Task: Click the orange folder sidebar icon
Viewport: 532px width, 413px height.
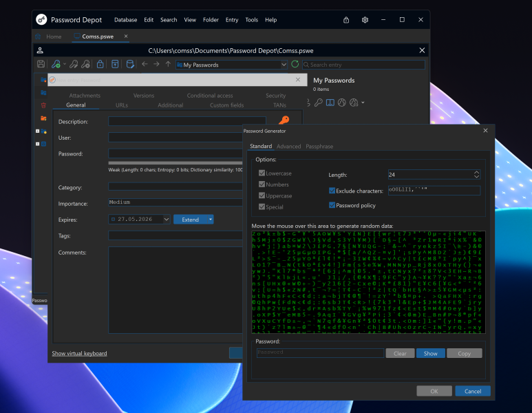Action: 43,118
